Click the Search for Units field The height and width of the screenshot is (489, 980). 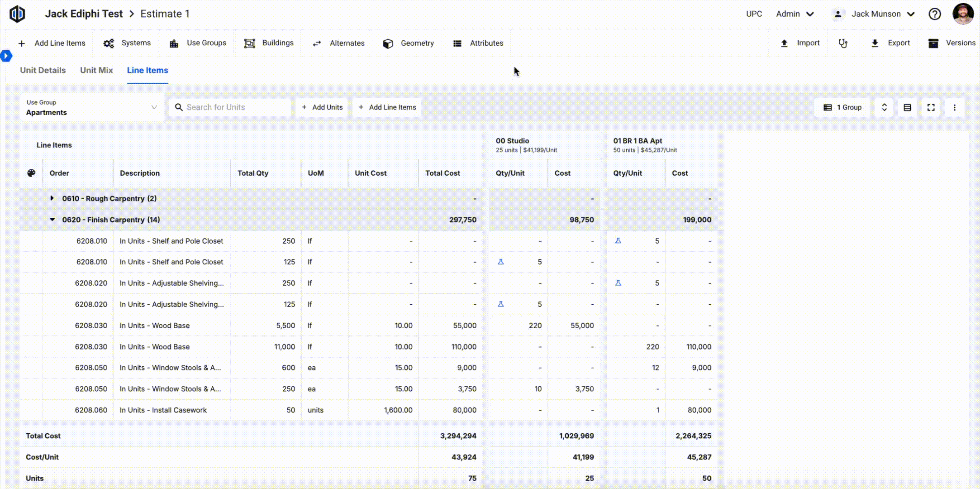click(x=230, y=107)
